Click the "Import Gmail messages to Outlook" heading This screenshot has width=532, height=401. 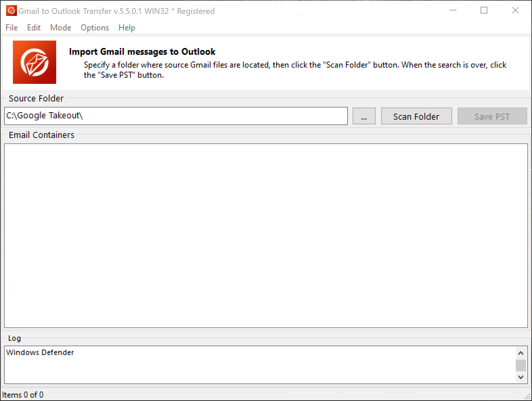tap(142, 52)
